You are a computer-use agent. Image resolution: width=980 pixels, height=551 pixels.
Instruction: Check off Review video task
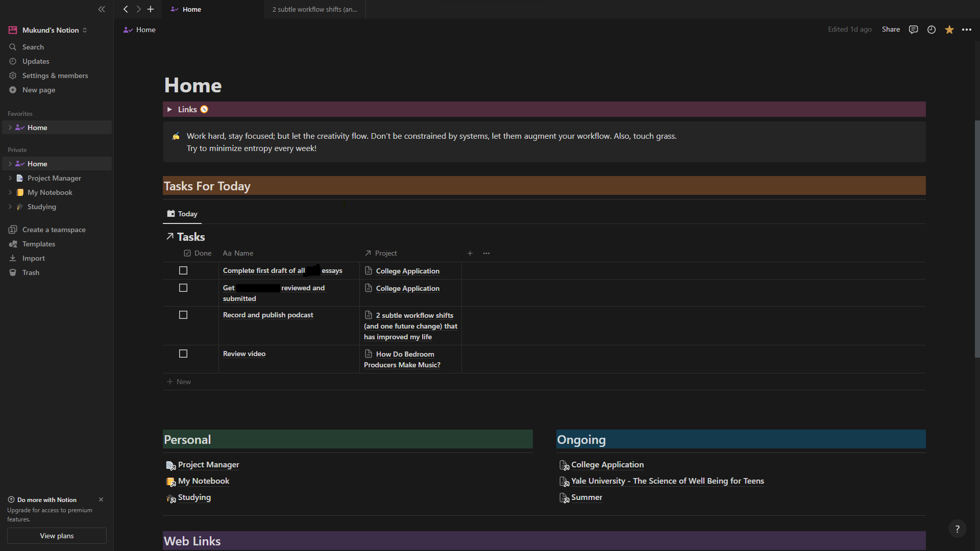(183, 354)
